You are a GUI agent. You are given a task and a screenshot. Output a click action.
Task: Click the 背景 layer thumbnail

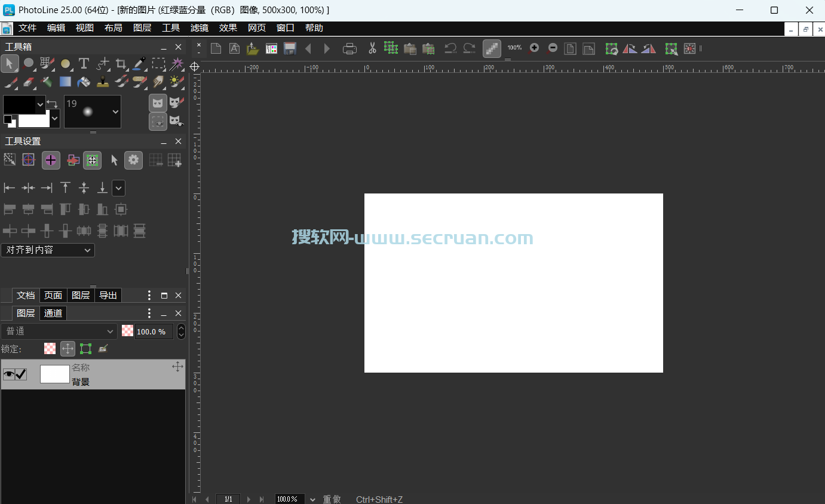coord(55,374)
